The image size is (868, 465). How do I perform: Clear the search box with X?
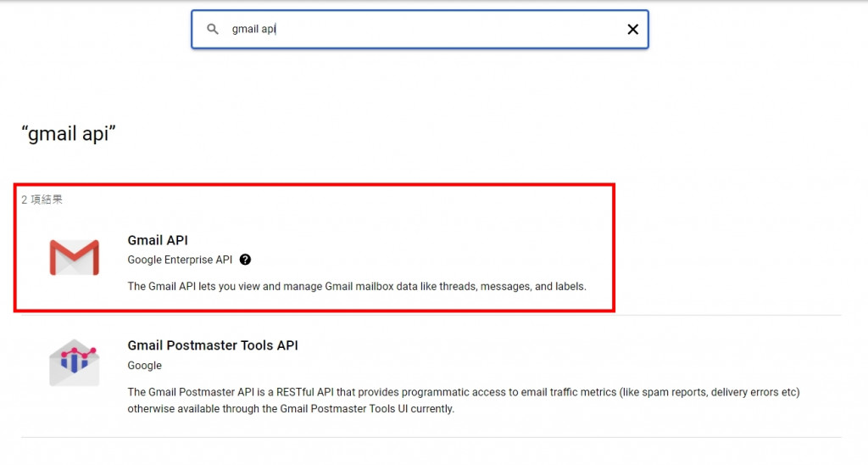[632, 30]
